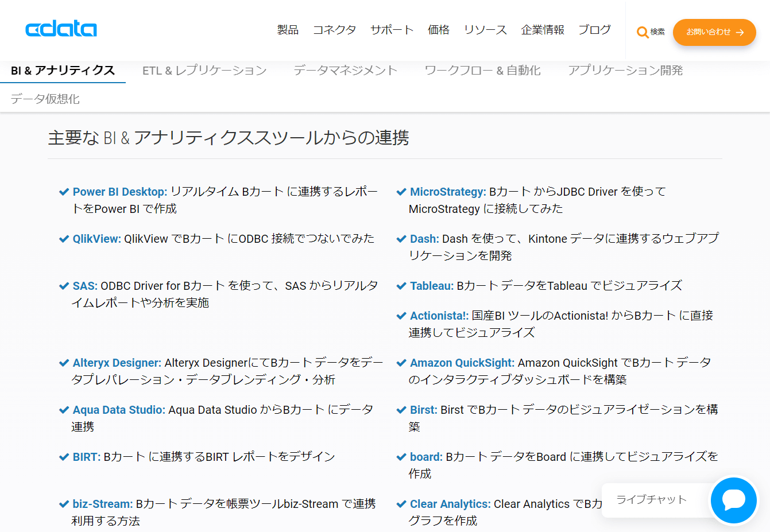This screenshot has height=532, width=770.
Task: Open the biz-Stream link
Action: (x=103, y=504)
